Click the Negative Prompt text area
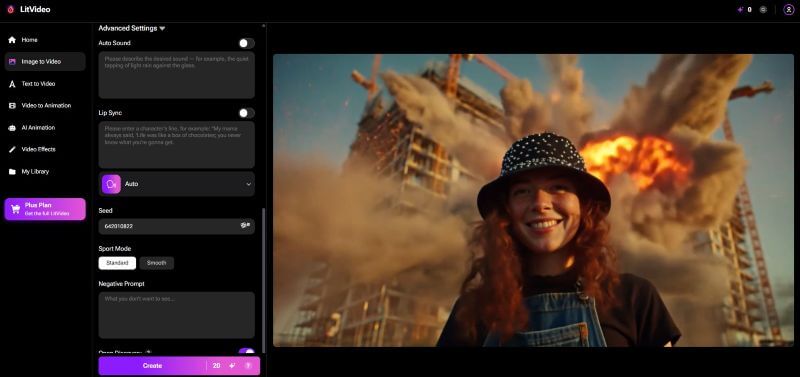 coord(177,315)
